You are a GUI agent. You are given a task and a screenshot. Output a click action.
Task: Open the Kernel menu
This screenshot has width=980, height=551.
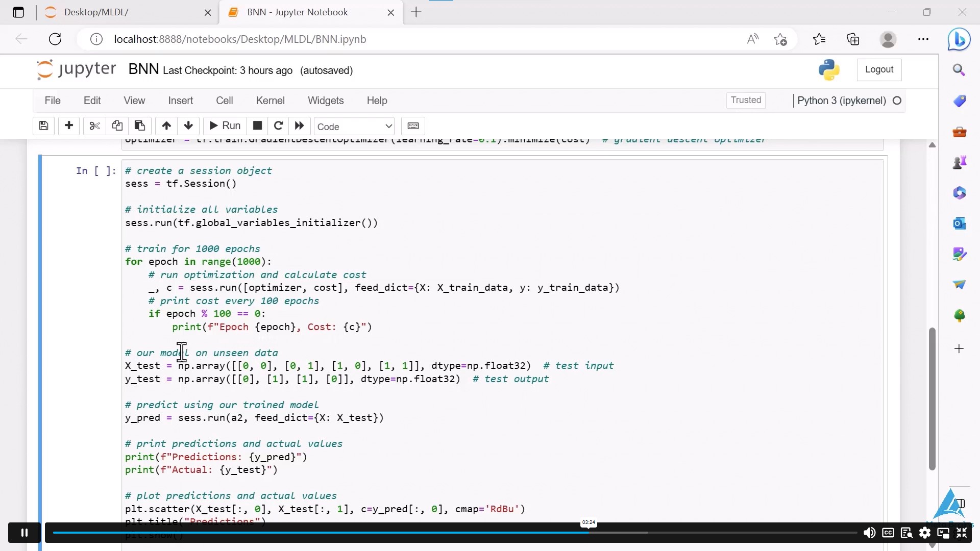270,100
